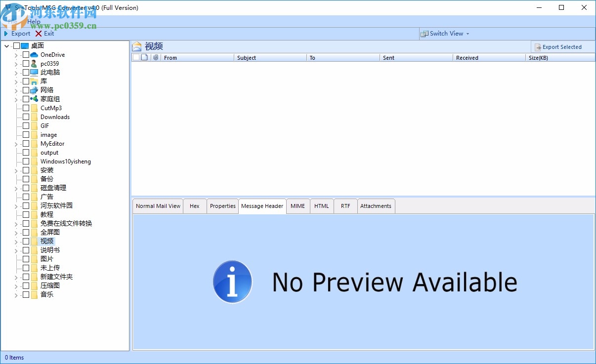Click the Export Selected arrow icon

point(538,47)
